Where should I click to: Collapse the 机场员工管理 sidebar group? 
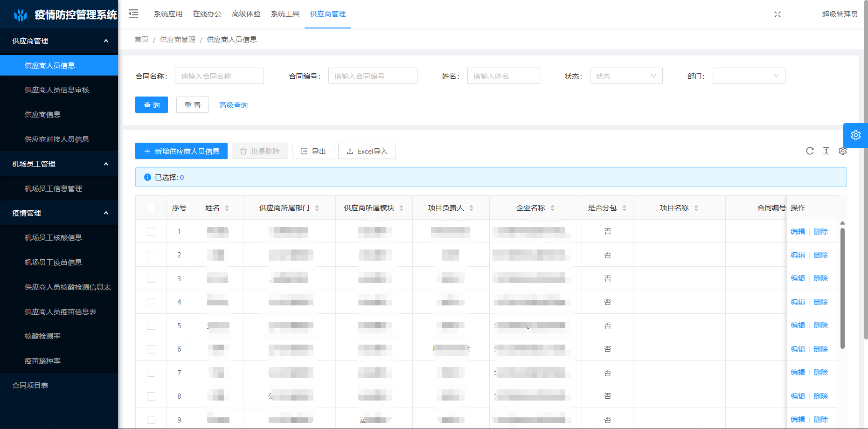[59, 164]
